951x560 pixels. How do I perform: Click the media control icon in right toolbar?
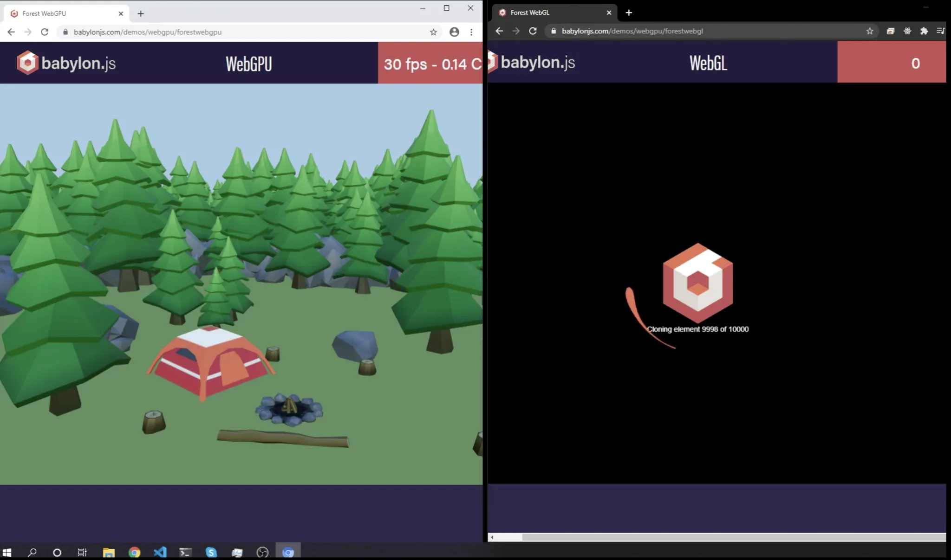tap(940, 31)
